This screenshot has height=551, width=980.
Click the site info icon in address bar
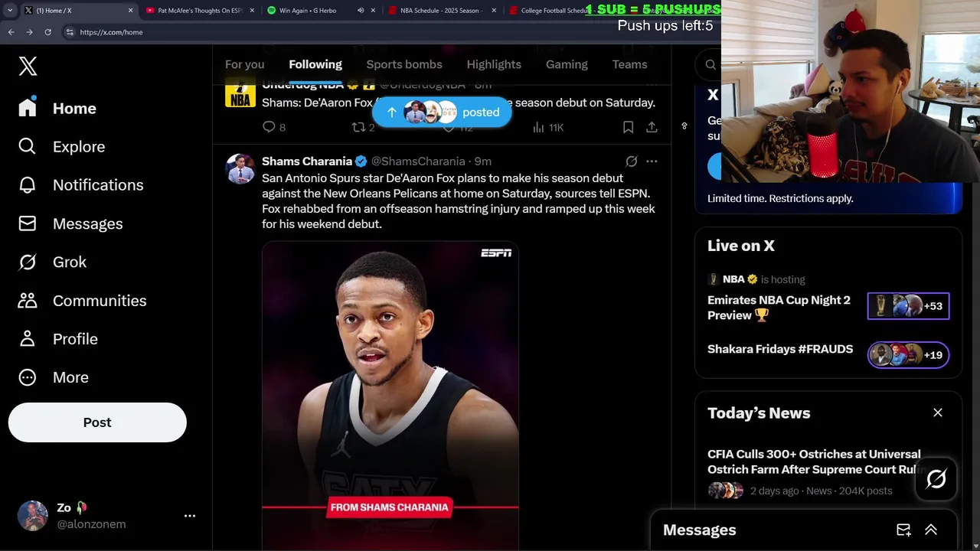click(70, 32)
